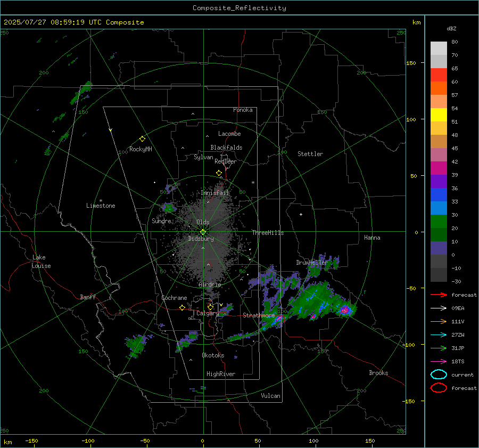Click the yellow 54 dBZ color swatch

click(439, 115)
